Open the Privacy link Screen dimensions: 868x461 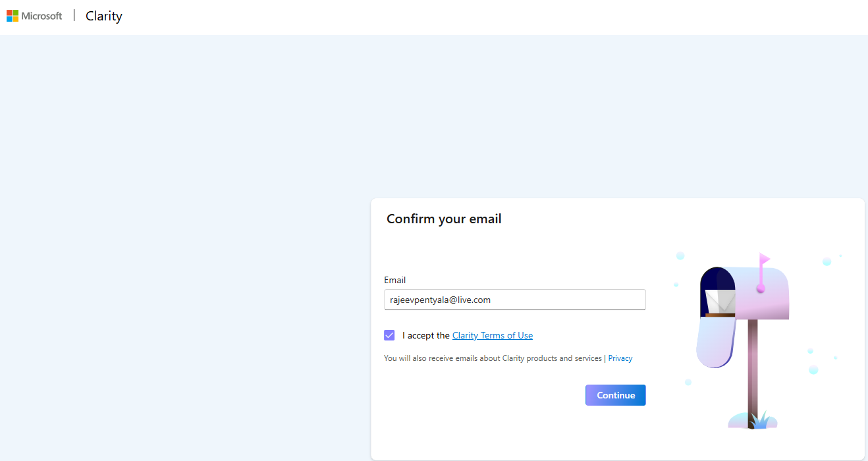coord(620,358)
